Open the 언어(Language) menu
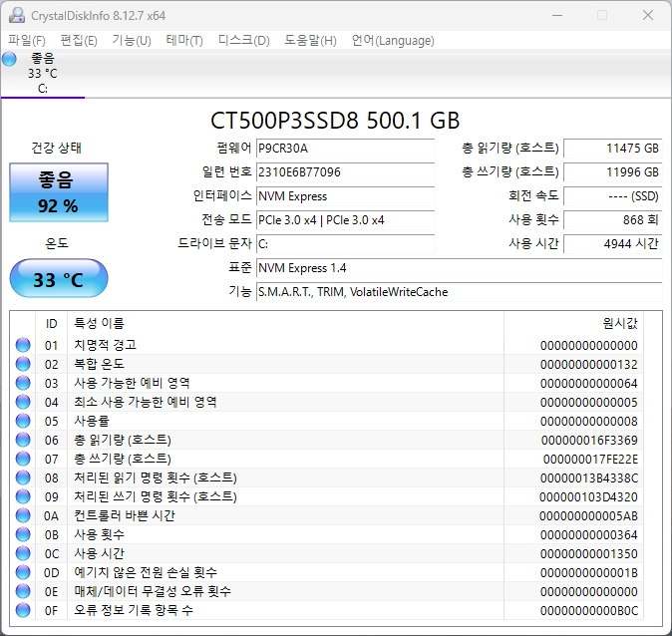Screen dimensions: 672x636 pyautogui.click(x=393, y=41)
